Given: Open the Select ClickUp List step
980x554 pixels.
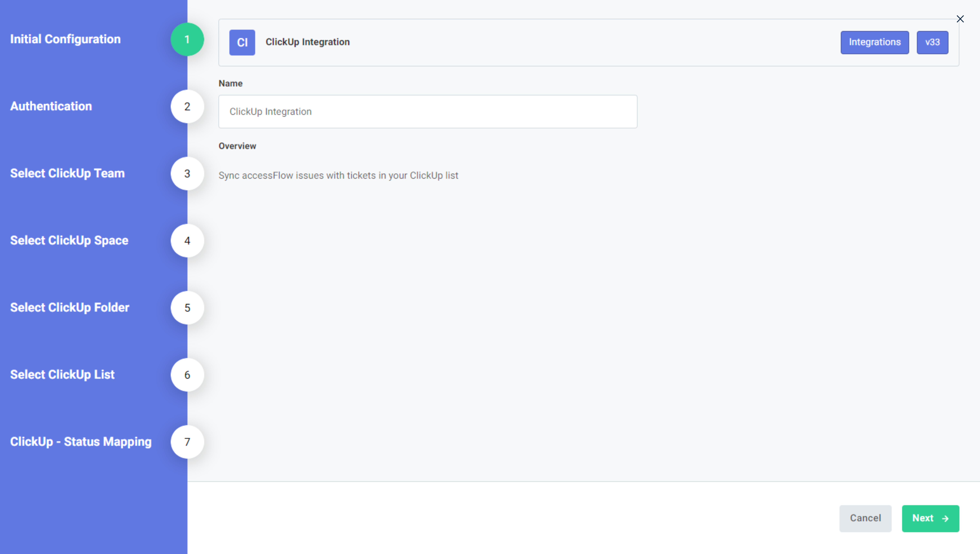Looking at the screenshot, I should click(x=62, y=374).
